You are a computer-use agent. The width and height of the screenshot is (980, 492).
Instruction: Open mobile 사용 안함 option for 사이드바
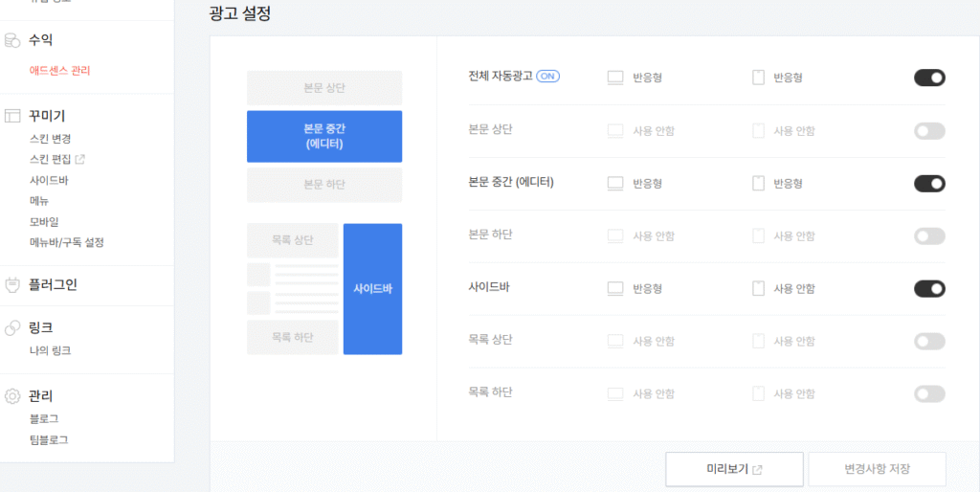click(794, 289)
